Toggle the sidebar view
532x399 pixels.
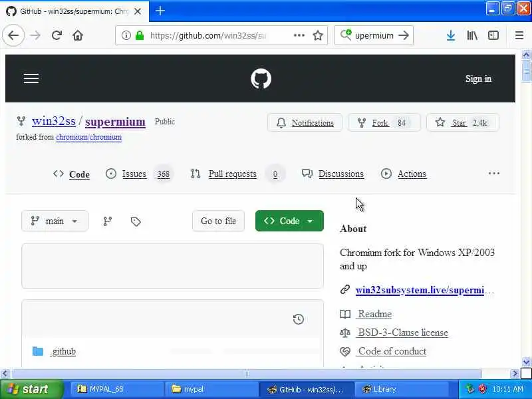coord(493,35)
